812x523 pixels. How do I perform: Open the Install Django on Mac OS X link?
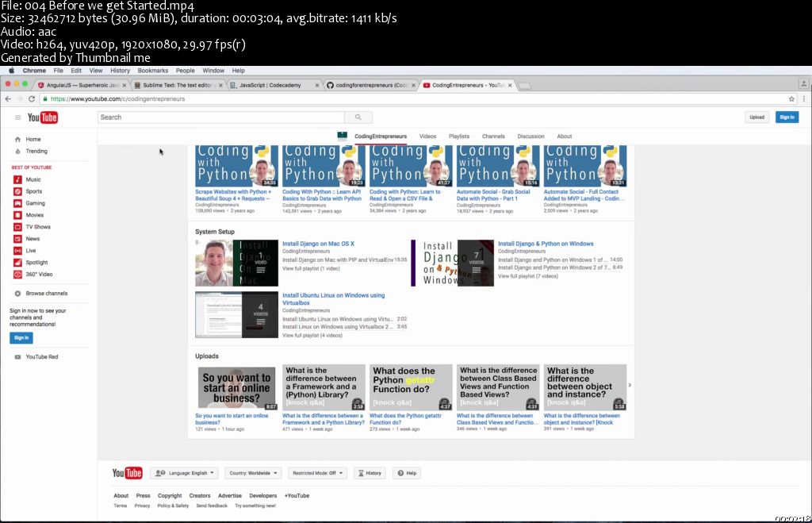(x=319, y=244)
